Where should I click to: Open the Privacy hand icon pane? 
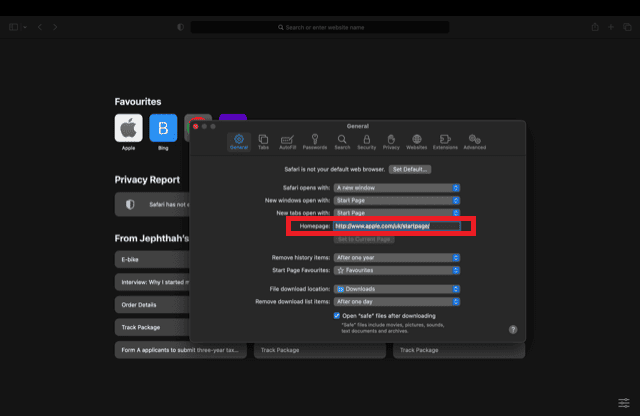(392, 142)
